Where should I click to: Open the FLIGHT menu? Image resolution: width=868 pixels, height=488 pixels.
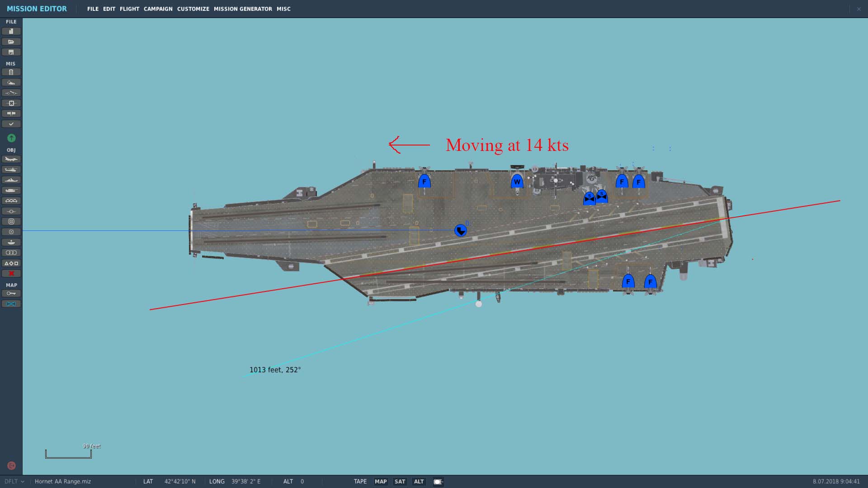coord(129,9)
